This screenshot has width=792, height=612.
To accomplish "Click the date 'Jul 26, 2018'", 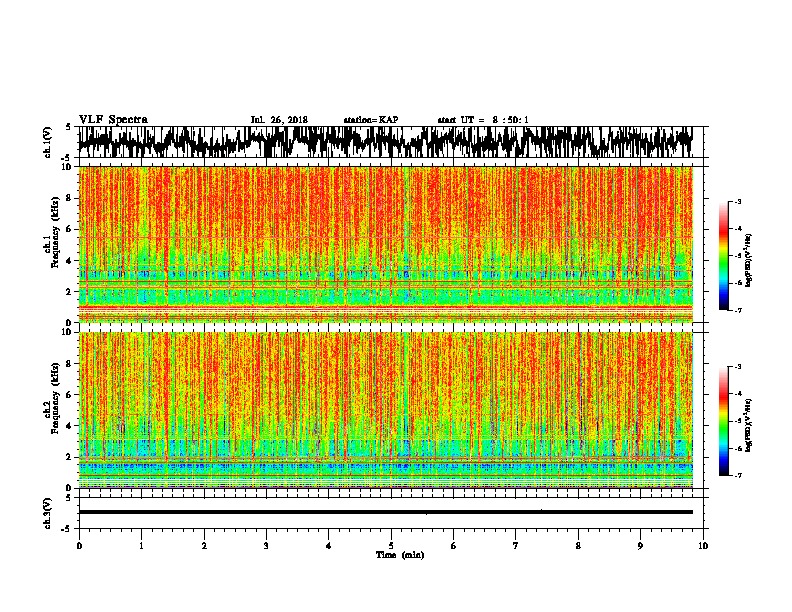I will pyautogui.click(x=279, y=120).
